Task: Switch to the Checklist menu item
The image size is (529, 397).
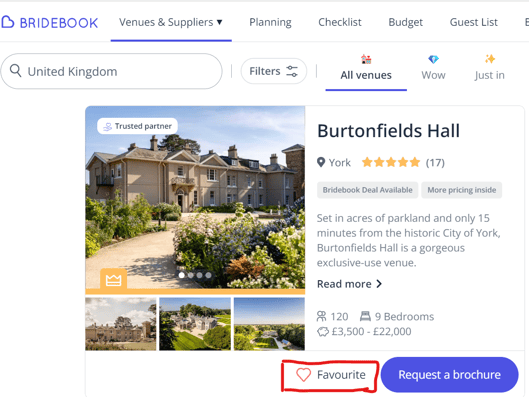Action: [x=340, y=22]
